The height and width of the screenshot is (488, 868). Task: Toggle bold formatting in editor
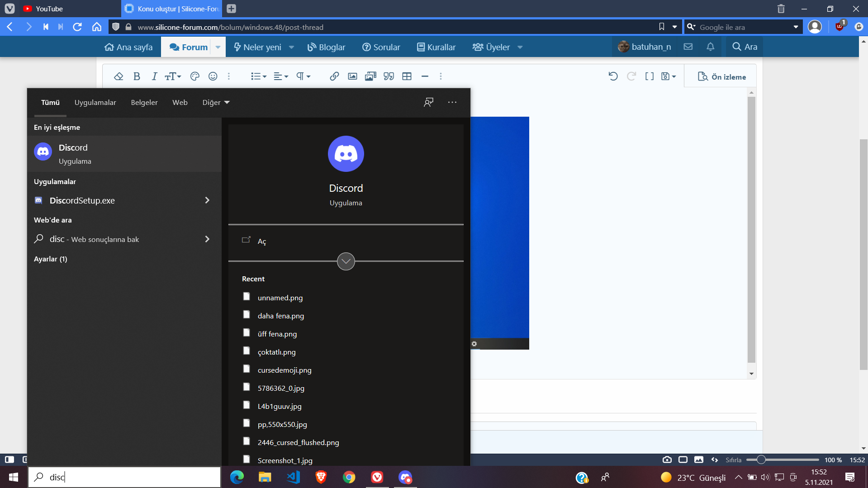pos(137,76)
